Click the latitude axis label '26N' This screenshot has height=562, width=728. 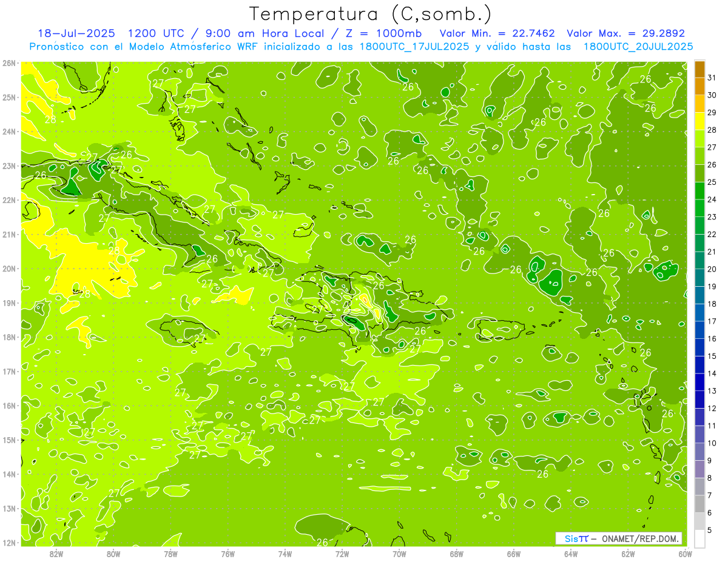8,63
